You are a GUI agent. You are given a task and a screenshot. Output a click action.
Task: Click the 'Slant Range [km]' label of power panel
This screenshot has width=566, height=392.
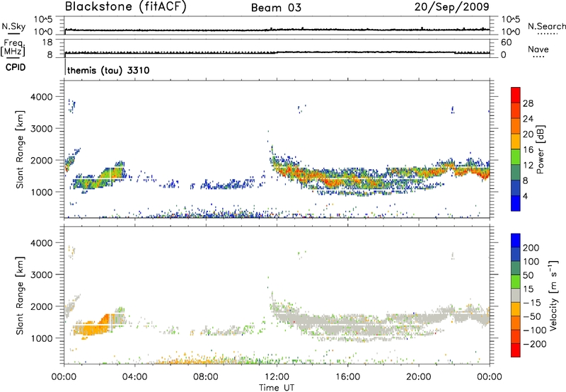click(x=20, y=149)
